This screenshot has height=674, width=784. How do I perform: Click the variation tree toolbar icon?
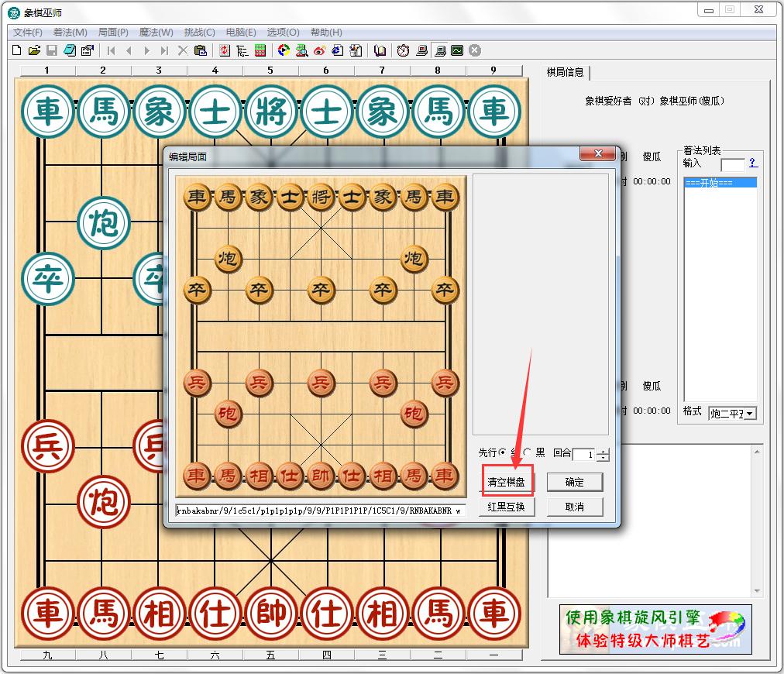[242, 50]
